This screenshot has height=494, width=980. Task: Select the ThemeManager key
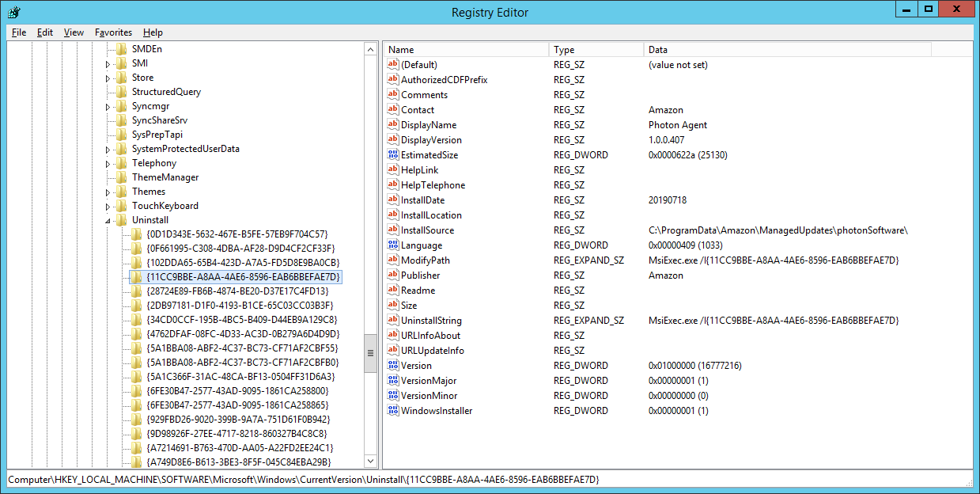pos(165,177)
